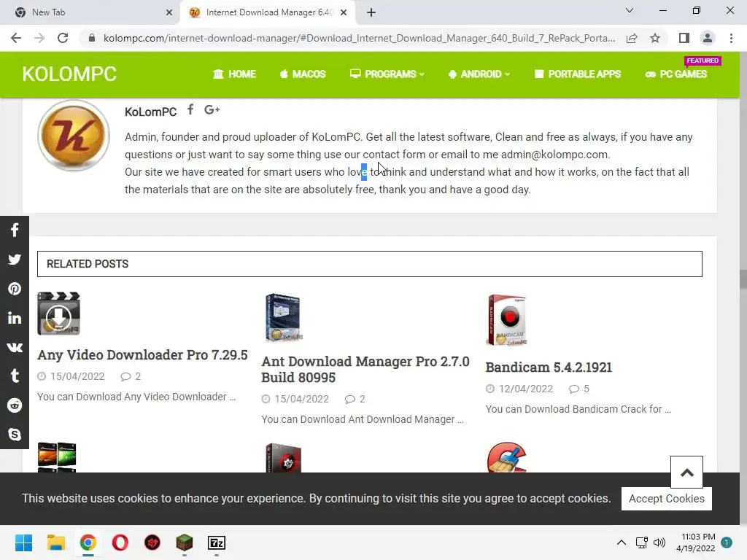
Task: Share via the VK sidebar icon
Action: [x=15, y=347]
